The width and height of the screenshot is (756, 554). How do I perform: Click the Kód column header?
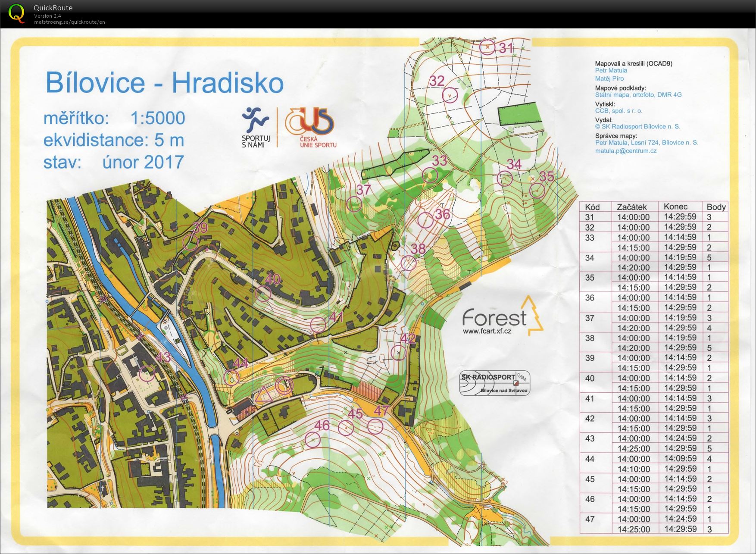[x=592, y=207]
